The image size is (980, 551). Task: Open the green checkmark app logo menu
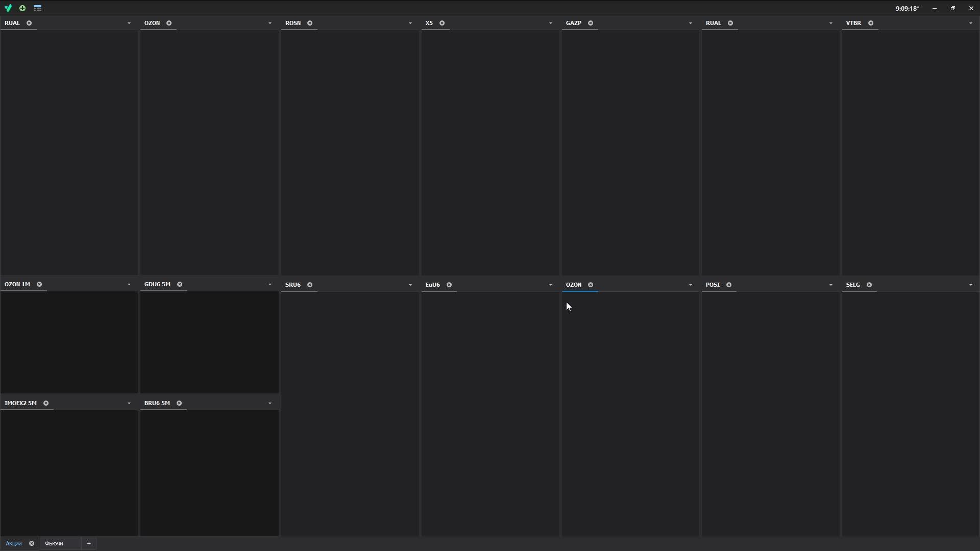coord(8,8)
